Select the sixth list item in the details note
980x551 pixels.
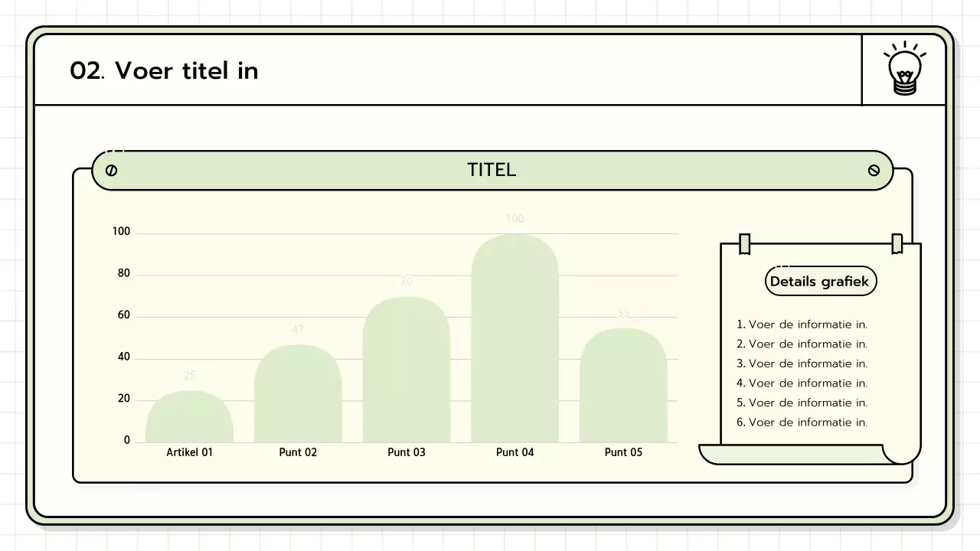click(802, 422)
